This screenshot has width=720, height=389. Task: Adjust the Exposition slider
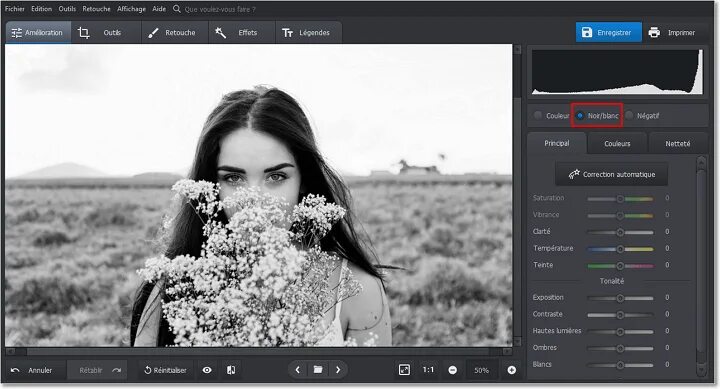[x=620, y=298]
